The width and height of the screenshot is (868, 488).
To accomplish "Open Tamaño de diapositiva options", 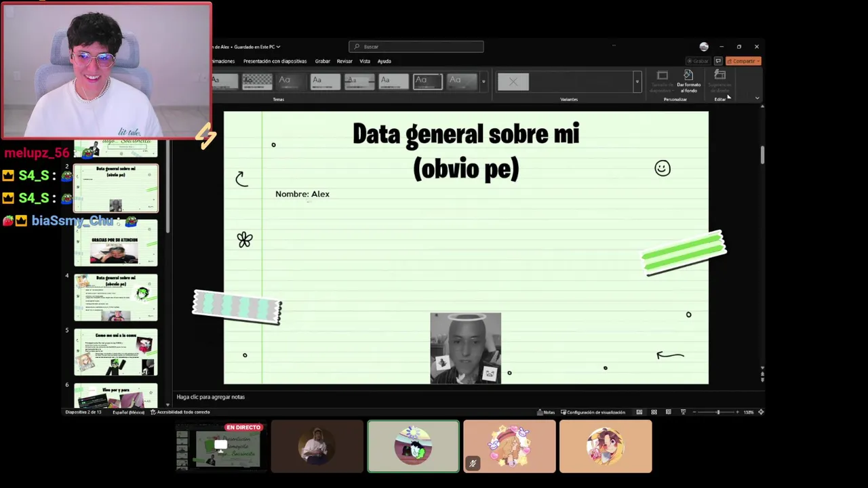I will click(662, 81).
